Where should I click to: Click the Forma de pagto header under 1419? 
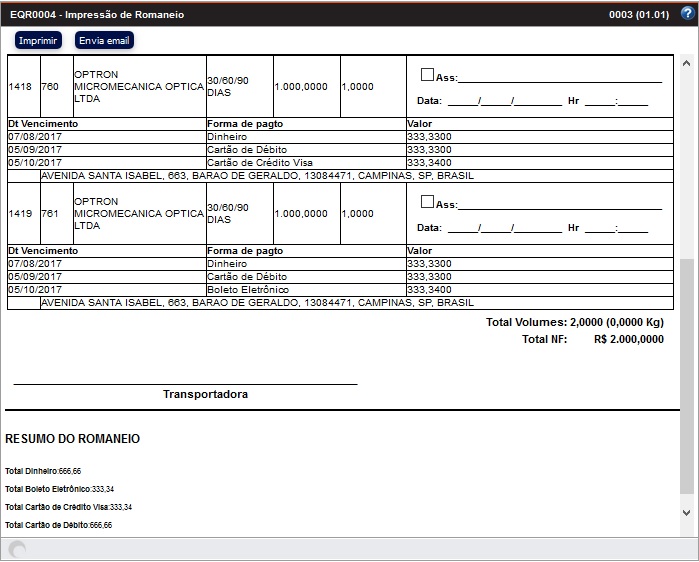(x=245, y=251)
